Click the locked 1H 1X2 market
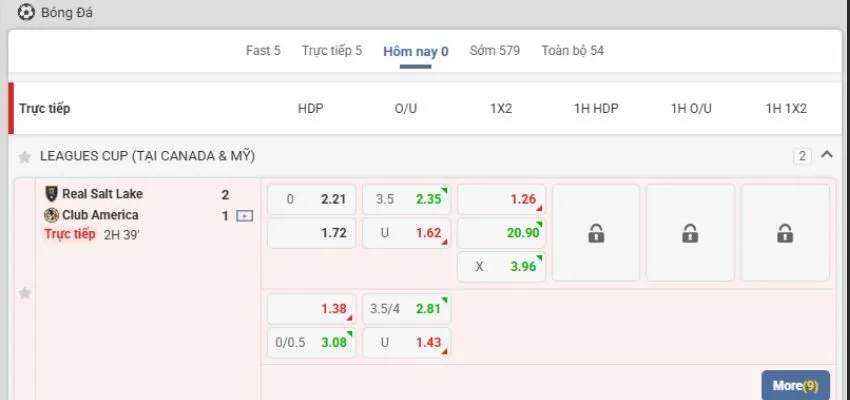Viewport: 850px width, 400px height. (x=784, y=233)
